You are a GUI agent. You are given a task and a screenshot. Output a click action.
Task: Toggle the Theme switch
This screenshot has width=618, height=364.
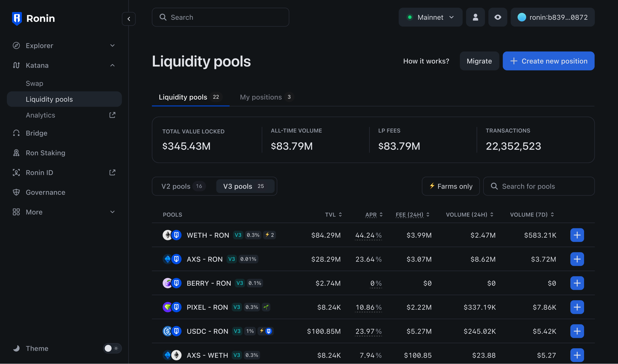112,348
